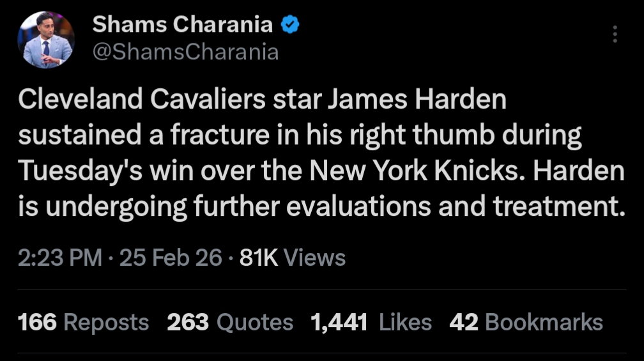Show the 1,441 Likes list
The height and width of the screenshot is (361, 644).
coord(371,322)
